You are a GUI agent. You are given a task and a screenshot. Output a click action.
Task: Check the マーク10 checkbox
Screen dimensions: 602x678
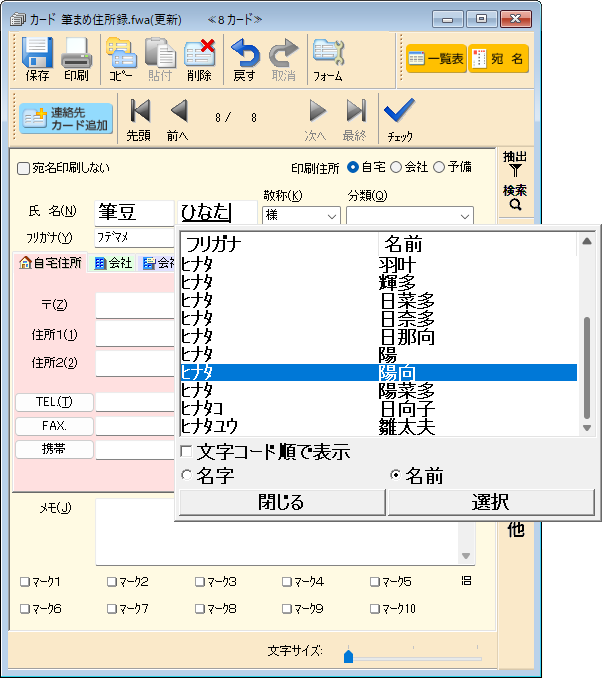[x=375, y=609]
